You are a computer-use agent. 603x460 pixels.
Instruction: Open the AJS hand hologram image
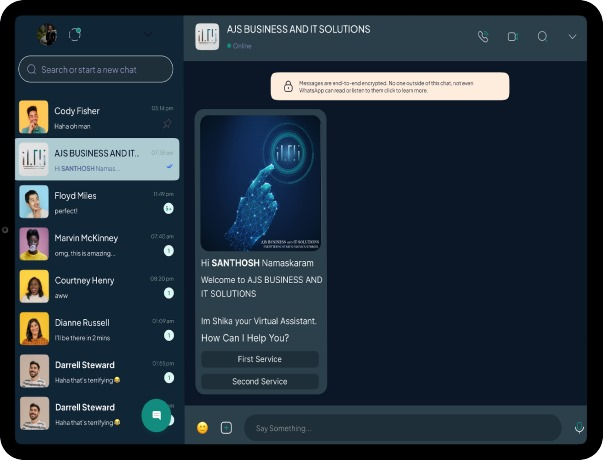coord(260,183)
